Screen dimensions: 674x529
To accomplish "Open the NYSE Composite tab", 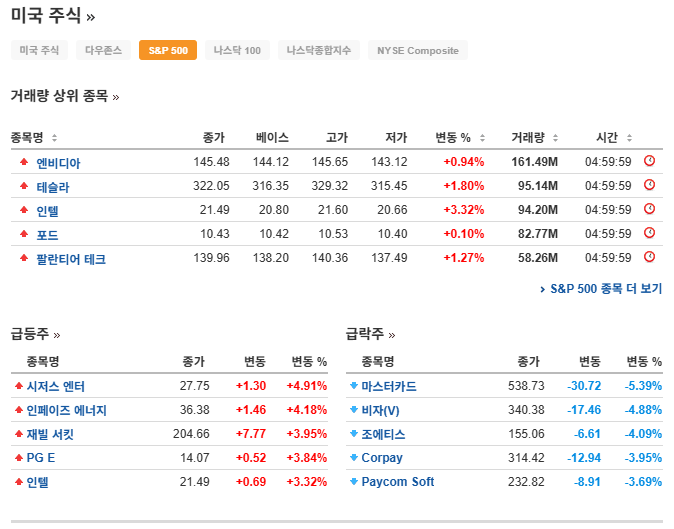I will [418, 50].
